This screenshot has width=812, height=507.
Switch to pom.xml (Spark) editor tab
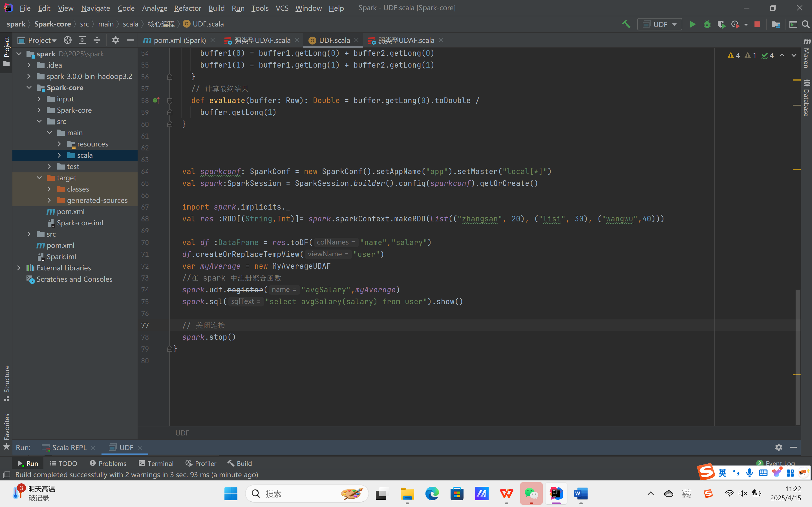pos(180,40)
